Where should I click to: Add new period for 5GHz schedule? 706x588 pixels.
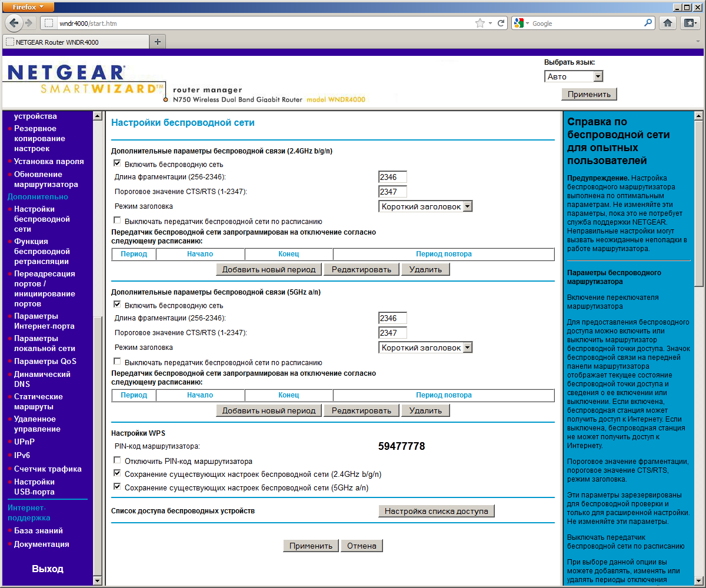coord(269,410)
